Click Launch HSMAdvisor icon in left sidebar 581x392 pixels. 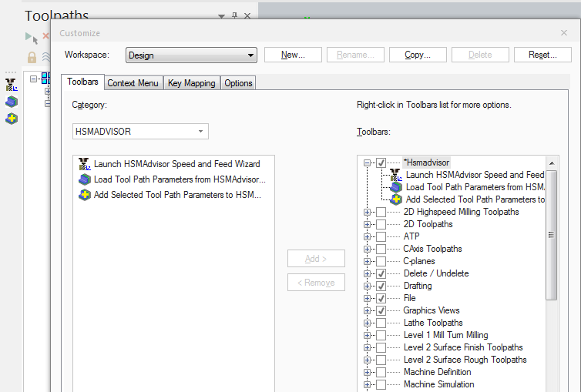tap(11, 85)
